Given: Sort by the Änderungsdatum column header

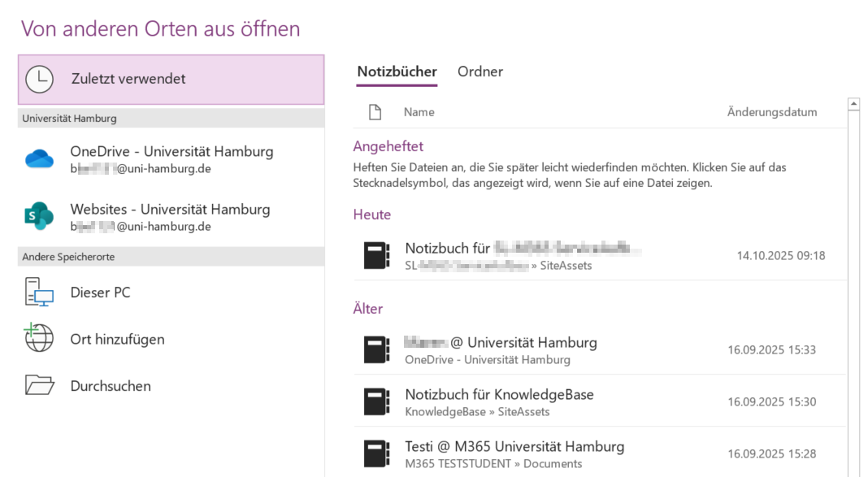Looking at the screenshot, I should [771, 112].
